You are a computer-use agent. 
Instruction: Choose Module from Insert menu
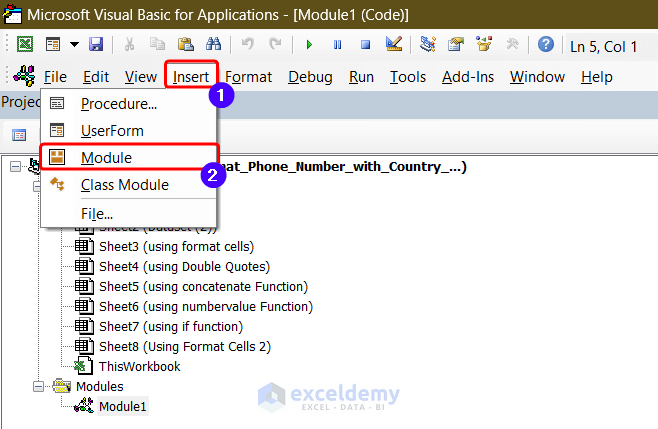[128, 157]
